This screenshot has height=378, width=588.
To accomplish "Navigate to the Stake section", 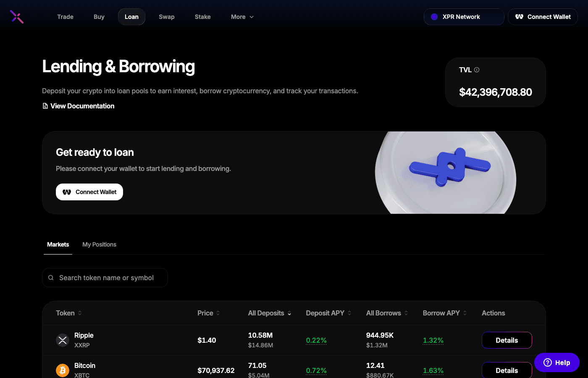I will pyautogui.click(x=202, y=17).
